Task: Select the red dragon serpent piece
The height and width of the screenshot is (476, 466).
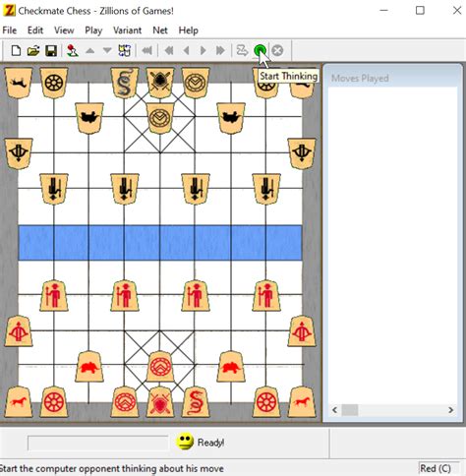Action: pyautogui.click(x=196, y=401)
